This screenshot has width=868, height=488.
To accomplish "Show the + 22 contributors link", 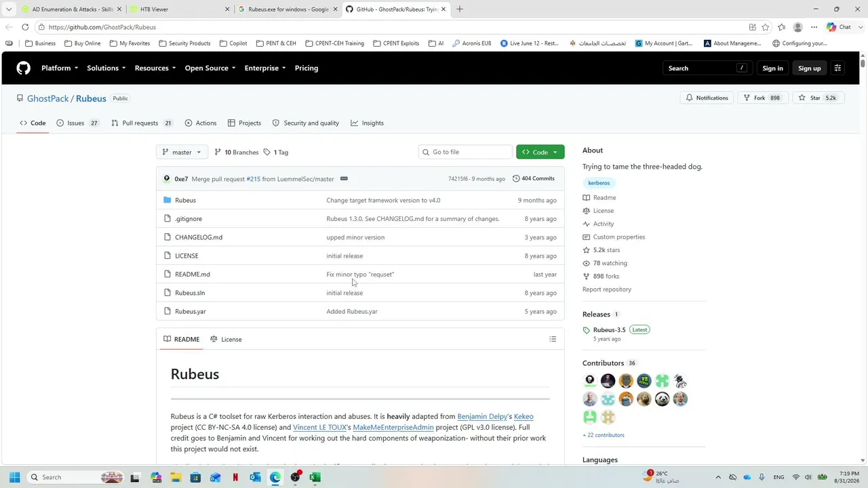I will pyautogui.click(x=604, y=435).
